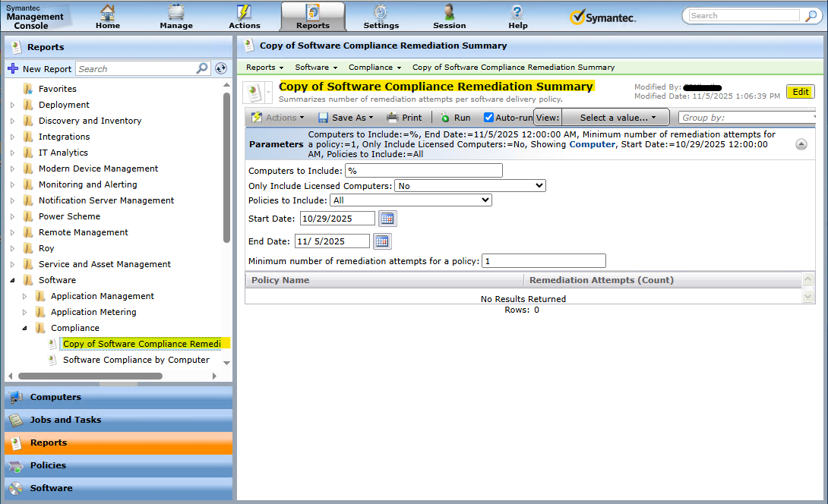Click the Run report icon
This screenshot has width=828, height=504.
tap(445, 118)
